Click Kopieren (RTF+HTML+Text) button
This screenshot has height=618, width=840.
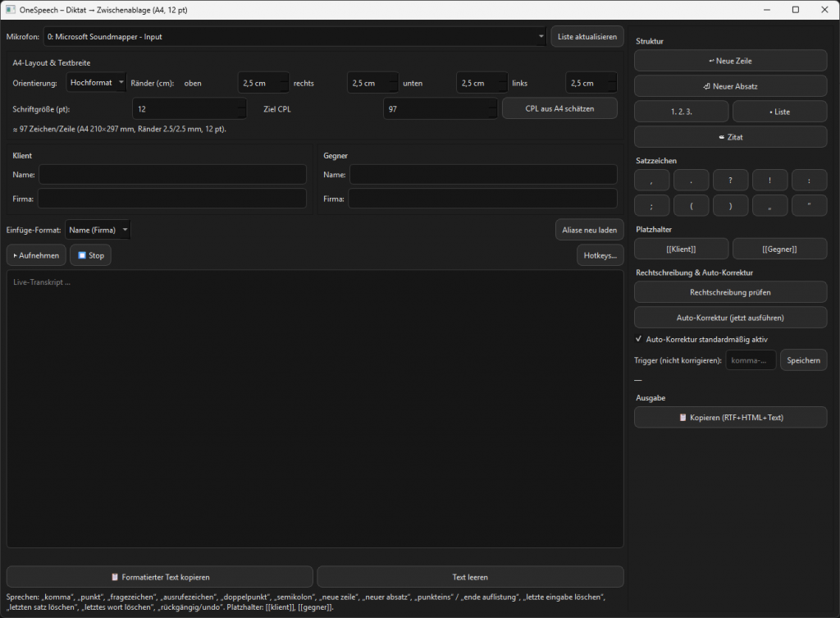[730, 417]
